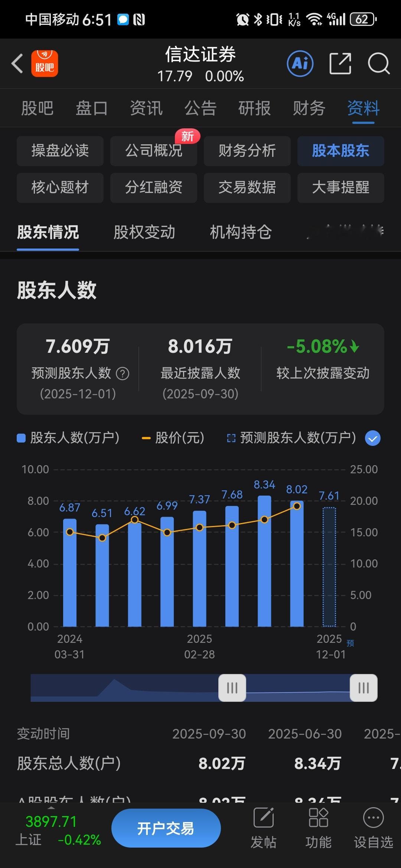Screen dimensions: 401x868
Task: Open the 股东情况 sub-tab
Action: (x=48, y=232)
